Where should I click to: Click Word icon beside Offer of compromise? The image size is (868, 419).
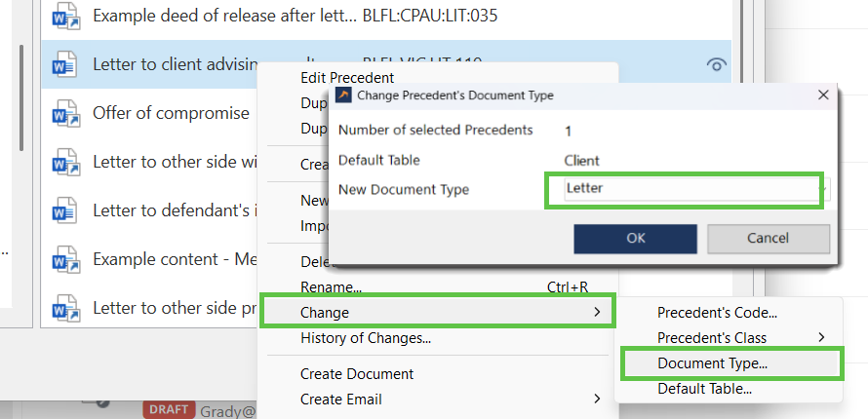point(64,113)
